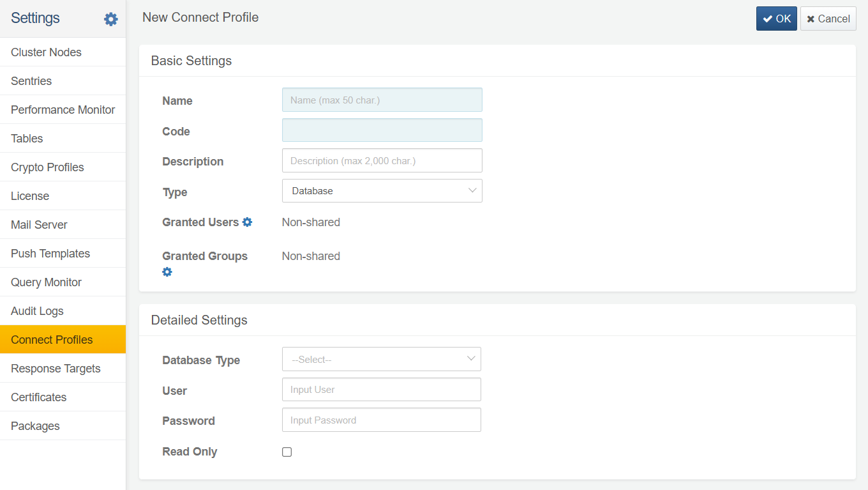Click the 'Settings' sidebar title

35,18
